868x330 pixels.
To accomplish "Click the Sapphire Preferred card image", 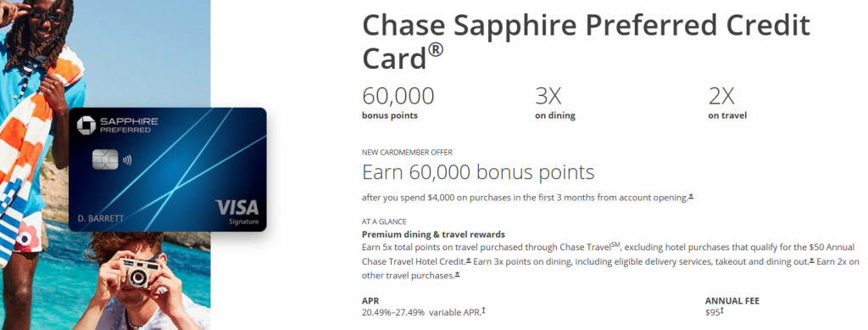I will coord(168,170).
